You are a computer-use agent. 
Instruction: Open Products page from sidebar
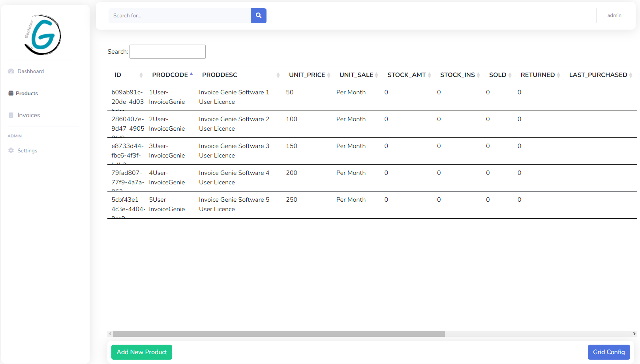23,93
